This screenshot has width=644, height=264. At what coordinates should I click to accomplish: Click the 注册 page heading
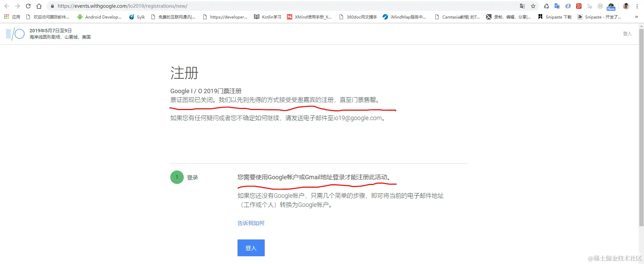[184, 73]
